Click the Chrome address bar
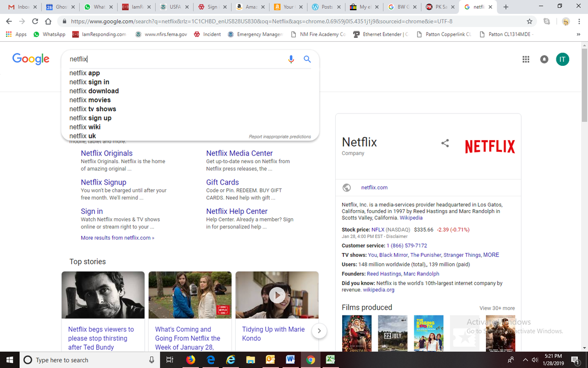The image size is (588, 368). tap(296, 21)
